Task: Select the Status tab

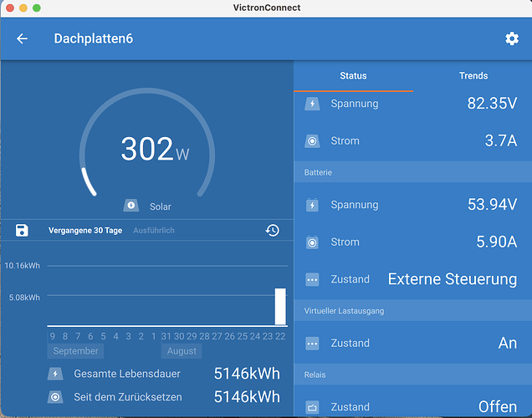Action: pos(353,75)
